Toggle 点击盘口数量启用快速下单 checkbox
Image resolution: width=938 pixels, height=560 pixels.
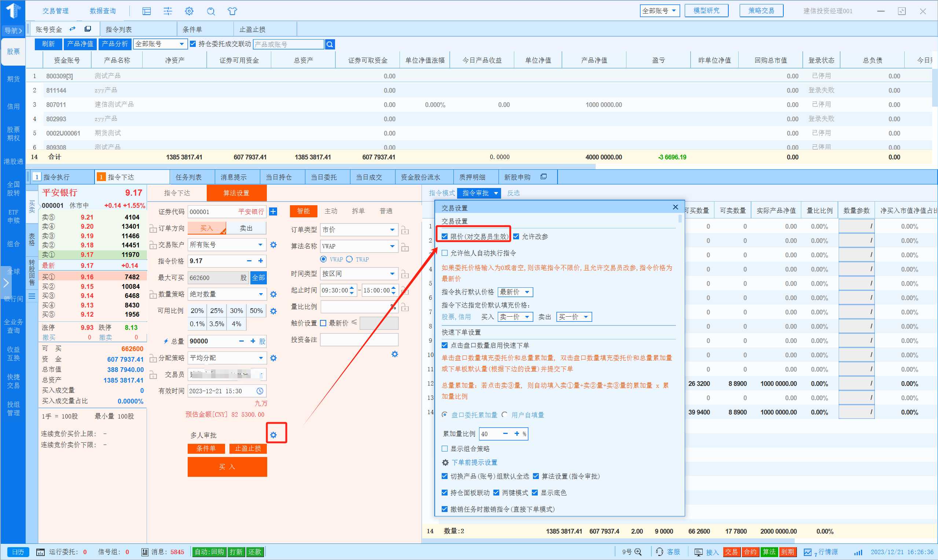point(445,345)
